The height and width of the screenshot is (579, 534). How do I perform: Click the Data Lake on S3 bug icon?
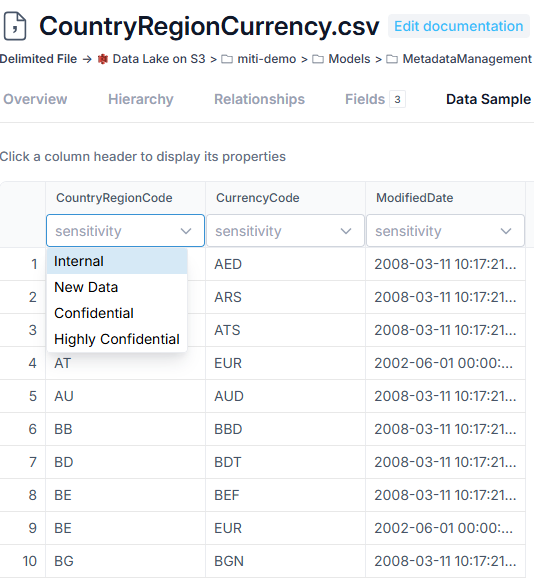[103, 59]
